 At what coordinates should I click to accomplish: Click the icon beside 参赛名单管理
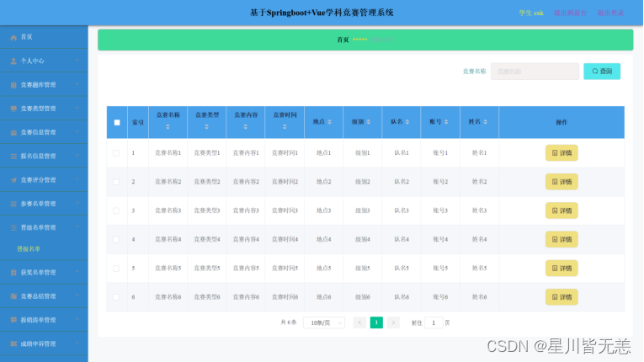(13, 204)
